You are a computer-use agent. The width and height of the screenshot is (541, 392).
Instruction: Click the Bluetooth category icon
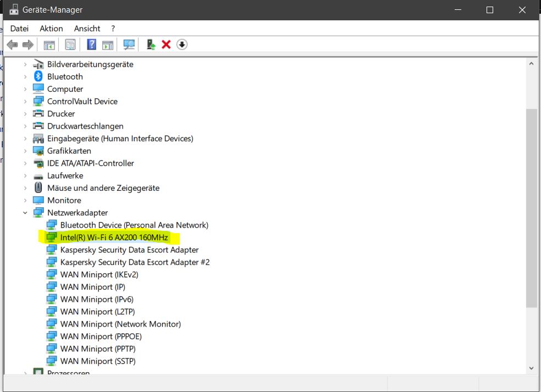pos(38,76)
